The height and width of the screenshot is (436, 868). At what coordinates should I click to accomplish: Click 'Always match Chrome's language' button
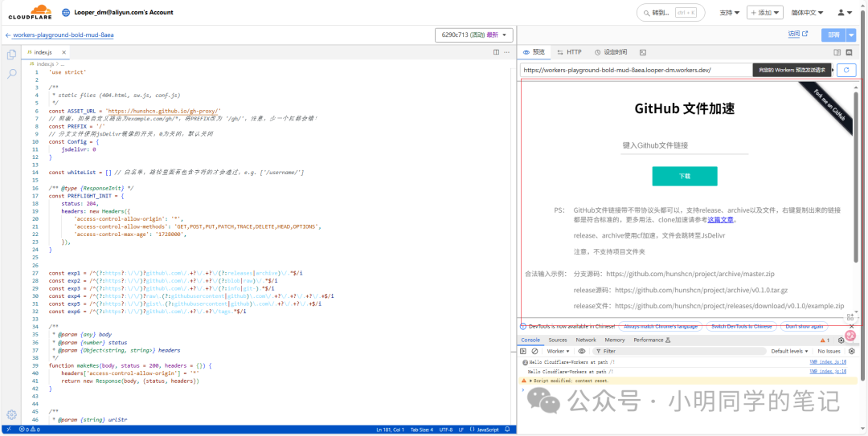point(660,327)
